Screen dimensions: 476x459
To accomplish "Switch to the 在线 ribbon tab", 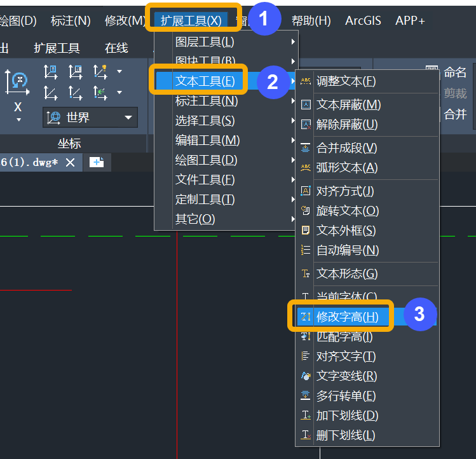I will (116, 48).
